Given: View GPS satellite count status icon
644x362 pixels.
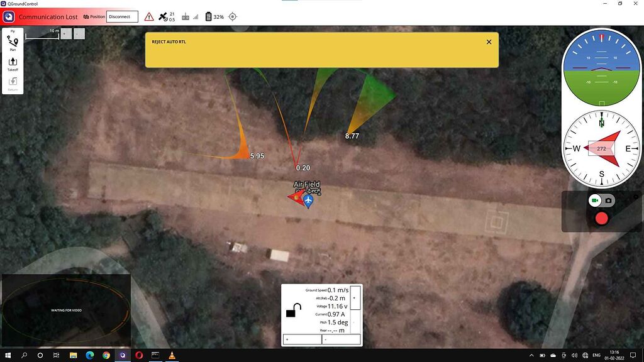Looking at the screenshot, I should click(164, 17).
